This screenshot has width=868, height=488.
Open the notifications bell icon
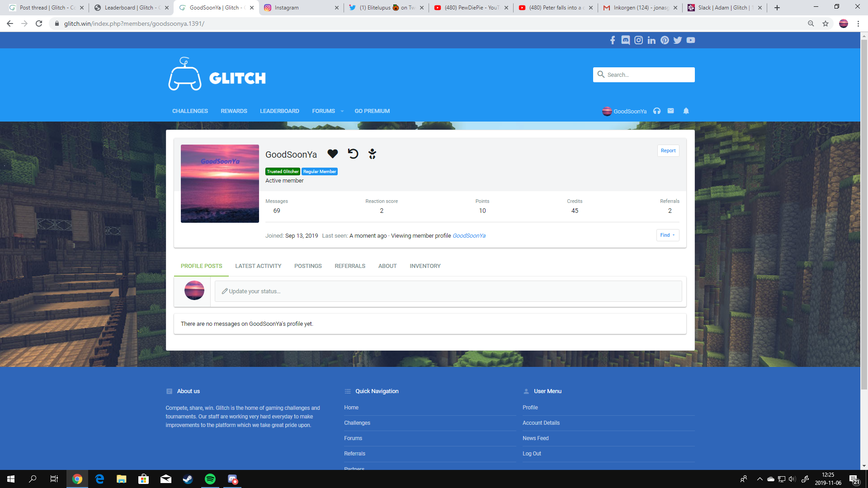point(686,111)
